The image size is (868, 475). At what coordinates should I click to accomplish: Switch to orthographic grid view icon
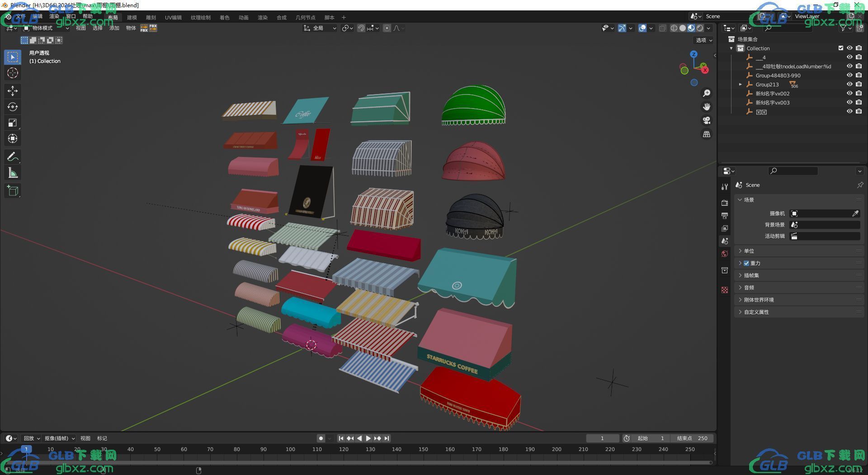coord(706,134)
